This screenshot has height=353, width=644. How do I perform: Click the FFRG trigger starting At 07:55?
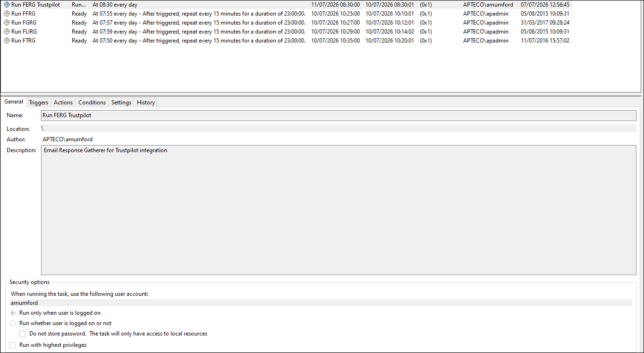199,14
